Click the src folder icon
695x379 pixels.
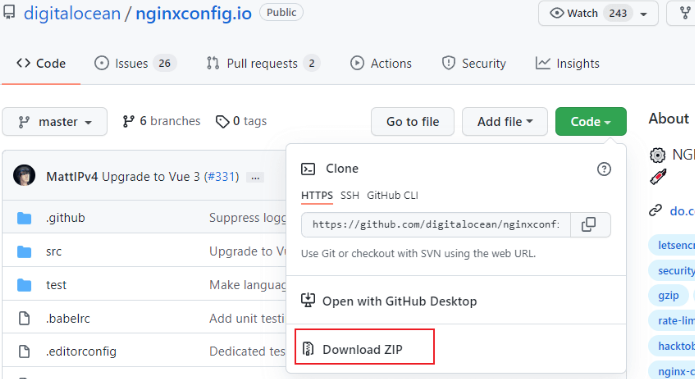pyautogui.click(x=24, y=251)
